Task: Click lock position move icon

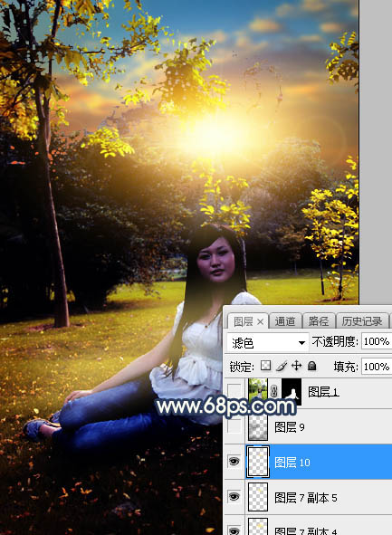Action: pos(296,366)
